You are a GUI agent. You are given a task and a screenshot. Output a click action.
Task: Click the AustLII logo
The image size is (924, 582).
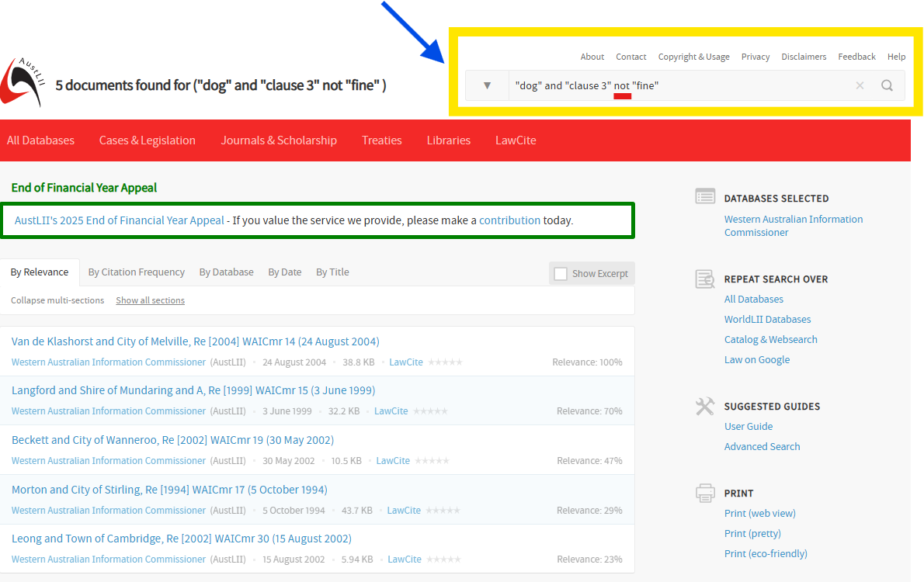(x=21, y=82)
